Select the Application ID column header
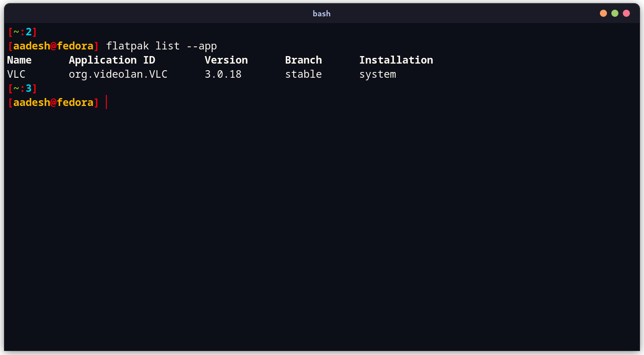This screenshot has width=644, height=355. click(112, 60)
